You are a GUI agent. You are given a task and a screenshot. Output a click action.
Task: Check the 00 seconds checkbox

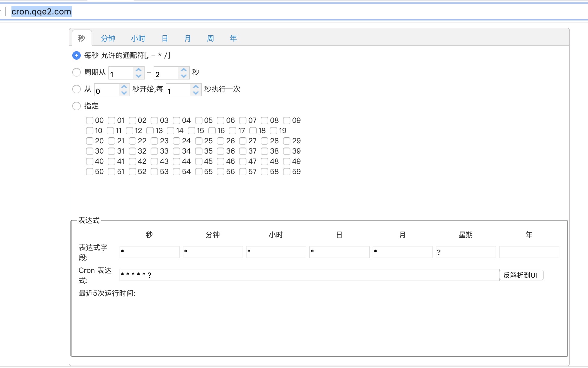(x=89, y=120)
